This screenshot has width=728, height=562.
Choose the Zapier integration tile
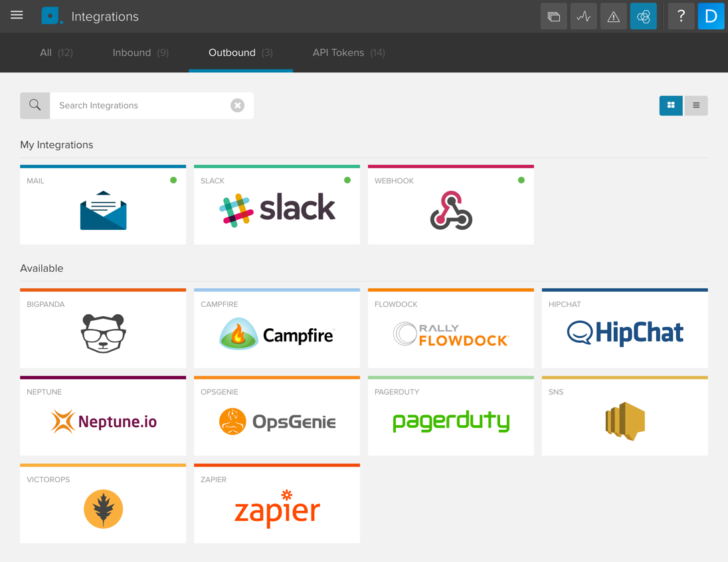coord(277,505)
